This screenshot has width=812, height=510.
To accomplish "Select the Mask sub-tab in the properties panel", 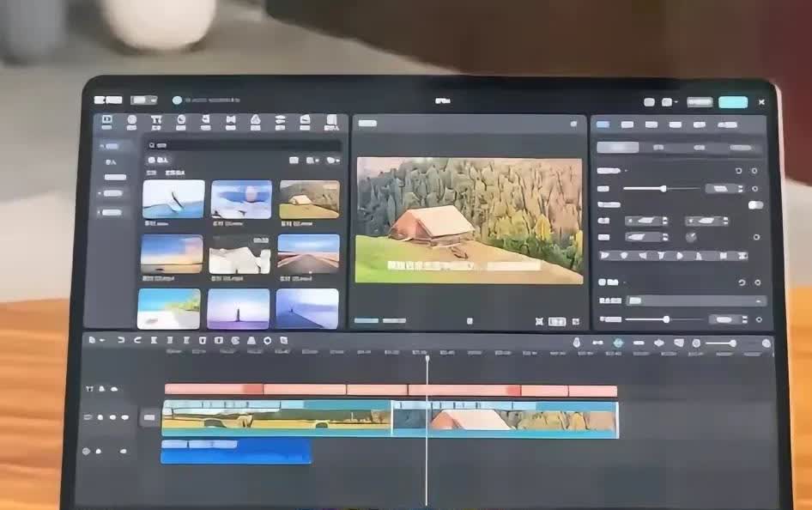I will click(699, 148).
